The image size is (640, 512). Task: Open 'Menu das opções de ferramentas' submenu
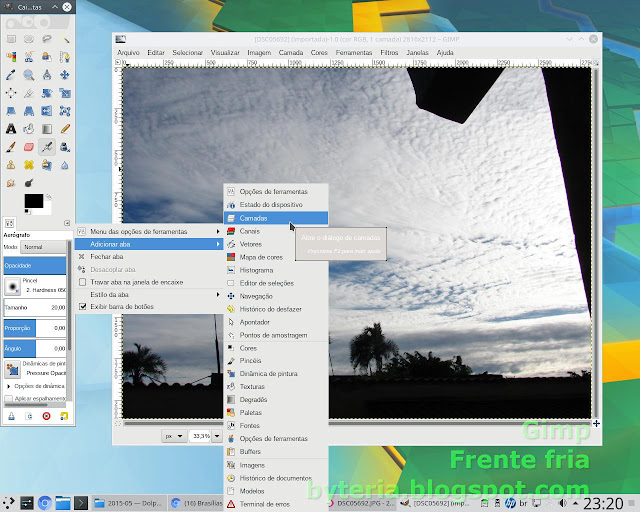tap(150, 232)
